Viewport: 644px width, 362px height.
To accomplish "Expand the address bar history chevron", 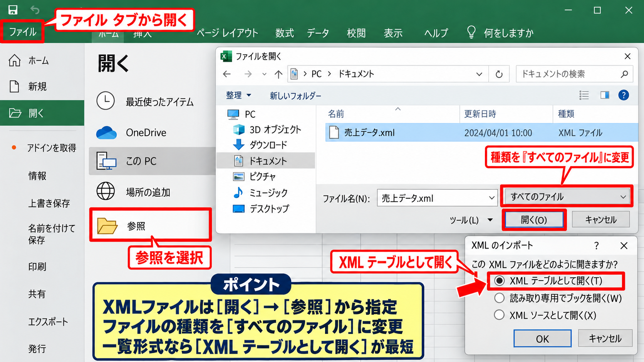I will (x=479, y=74).
